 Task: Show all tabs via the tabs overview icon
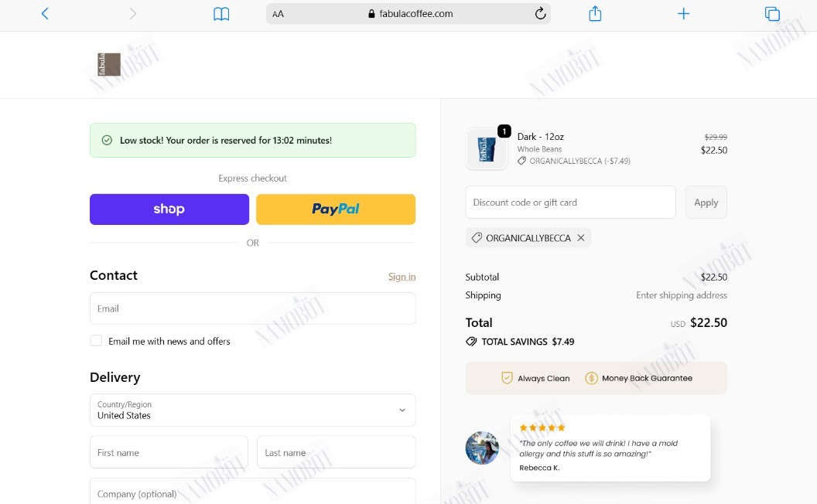click(x=772, y=14)
